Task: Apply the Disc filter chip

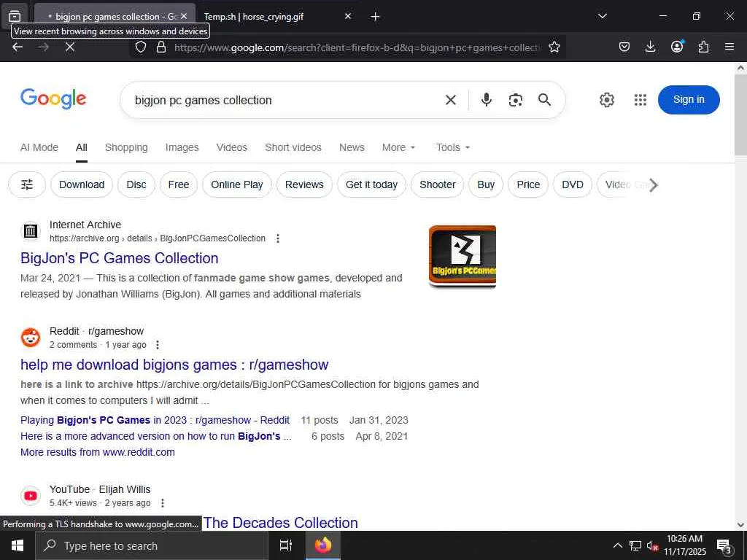Action: point(136,184)
